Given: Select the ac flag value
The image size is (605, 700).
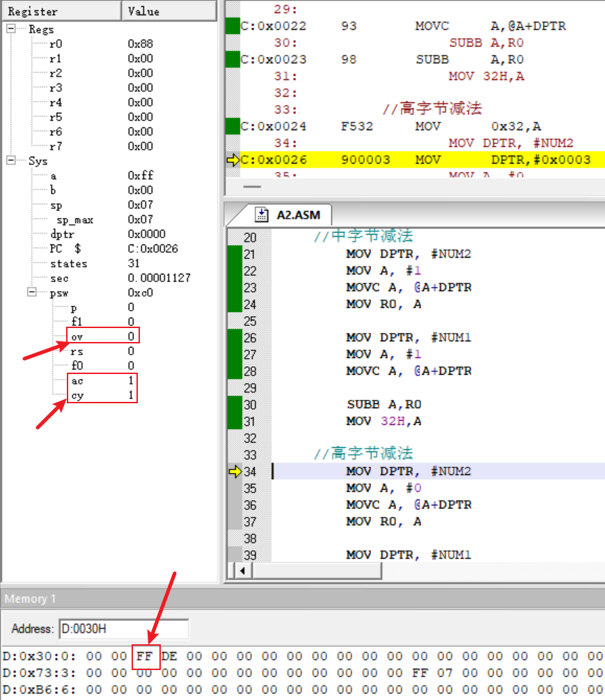Looking at the screenshot, I should point(131,380).
